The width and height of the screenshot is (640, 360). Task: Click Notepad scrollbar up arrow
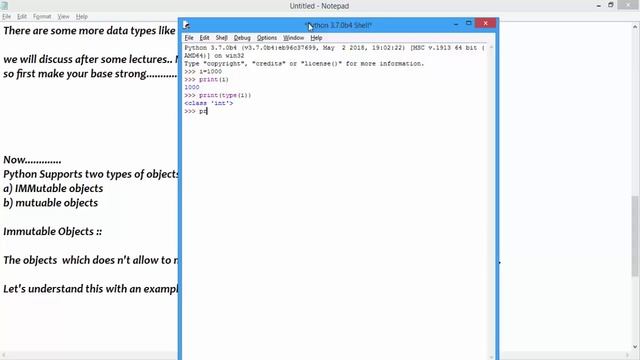tap(635, 27)
